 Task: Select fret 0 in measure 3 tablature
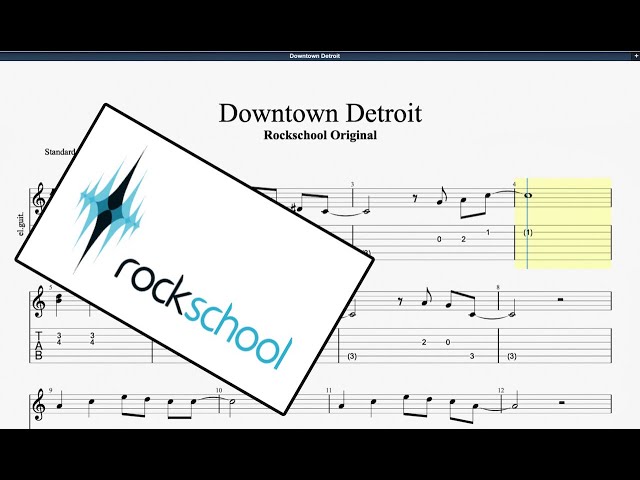point(439,239)
